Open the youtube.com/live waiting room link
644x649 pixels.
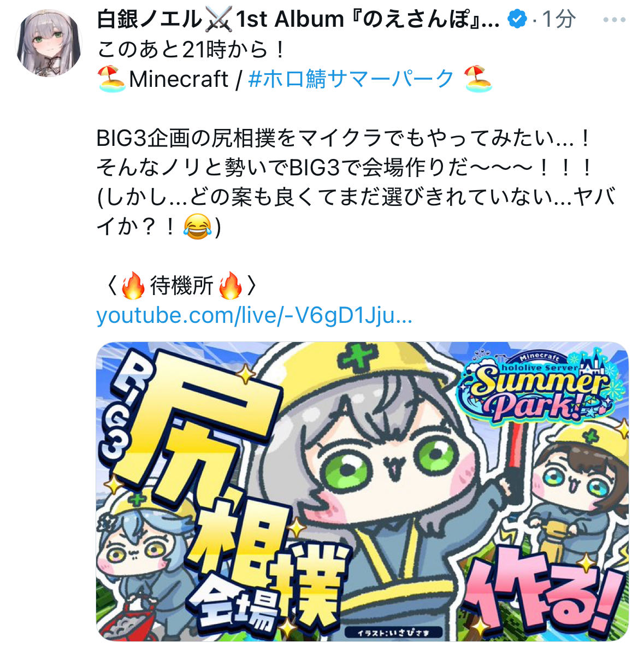tap(254, 315)
